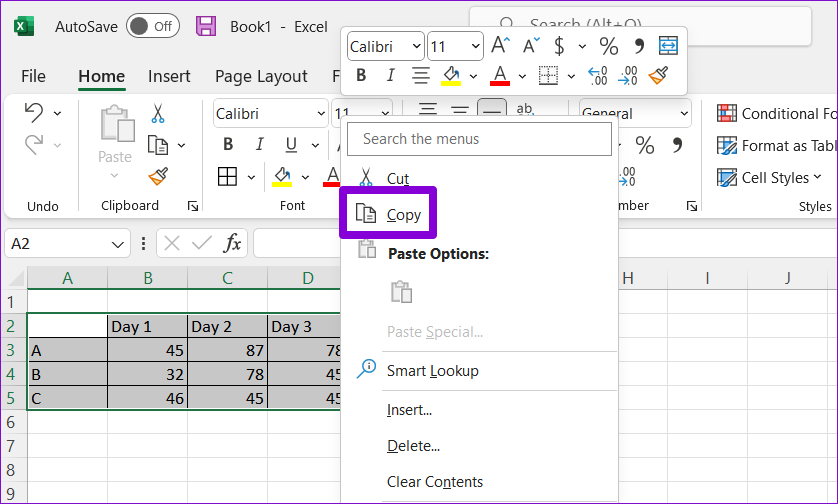Screen dimensions: 838x504
Task: Click the Insert Function fx icon
Action: (x=231, y=243)
